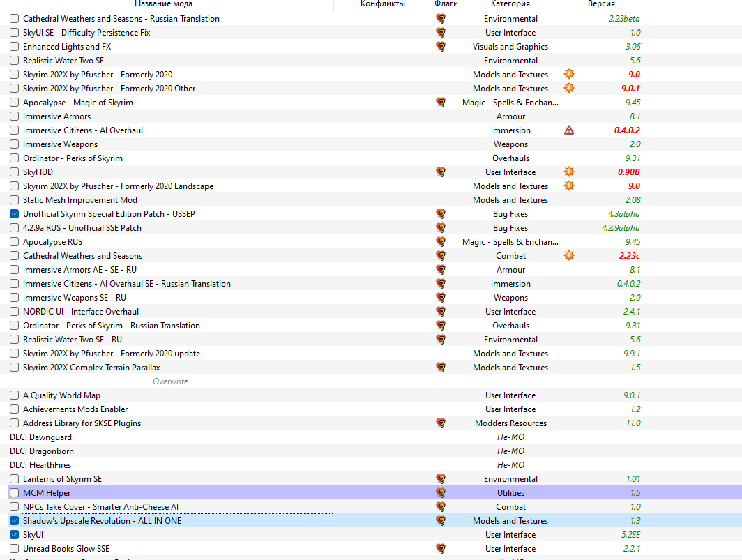742x560 pixels.
Task: Click update icon beside version 2.23c
Action: (x=569, y=256)
